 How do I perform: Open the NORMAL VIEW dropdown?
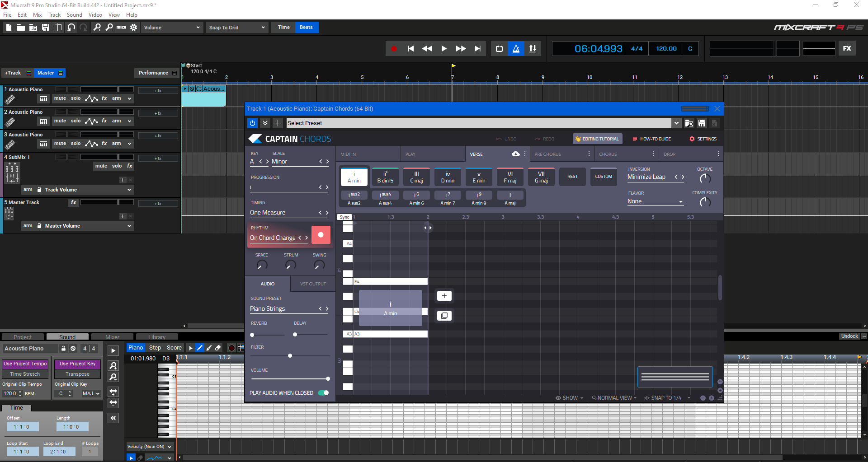(x=614, y=398)
